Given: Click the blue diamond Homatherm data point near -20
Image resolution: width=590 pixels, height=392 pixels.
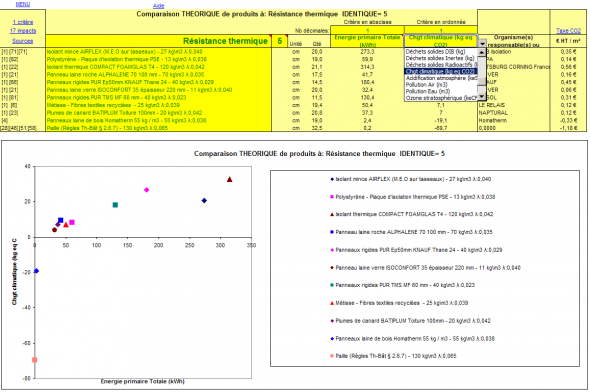Looking at the screenshot, I should point(36,271).
